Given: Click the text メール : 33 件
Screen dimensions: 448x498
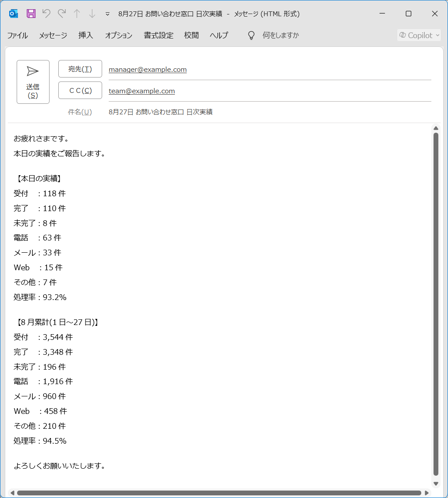Looking at the screenshot, I should point(38,253).
